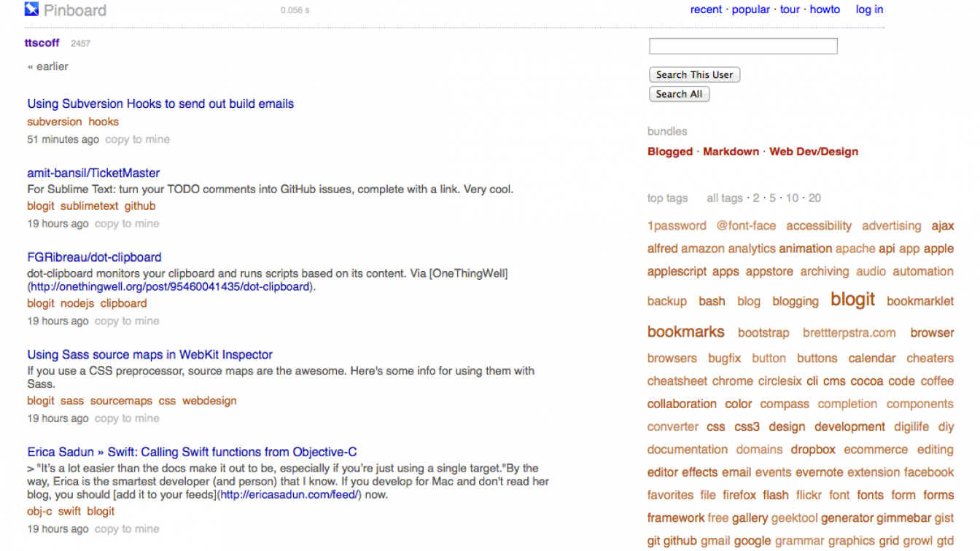The image size is (980, 551).
Task: Select the geektool tag in the tag cloud
Action: click(793, 518)
